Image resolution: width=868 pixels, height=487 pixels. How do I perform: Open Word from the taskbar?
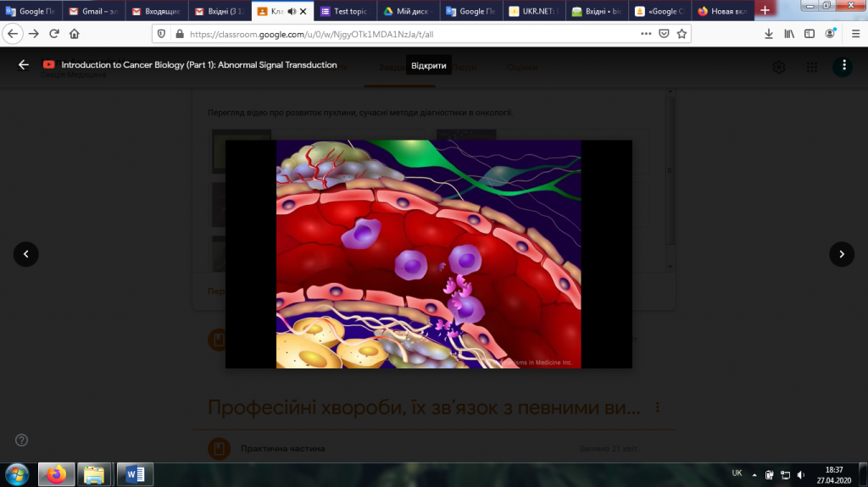[135, 474]
